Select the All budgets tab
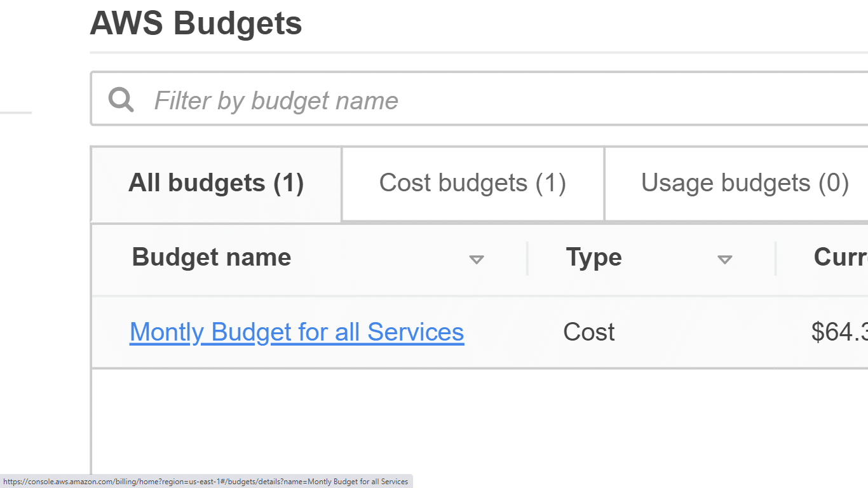Viewport: 868px width, 488px height. point(215,183)
